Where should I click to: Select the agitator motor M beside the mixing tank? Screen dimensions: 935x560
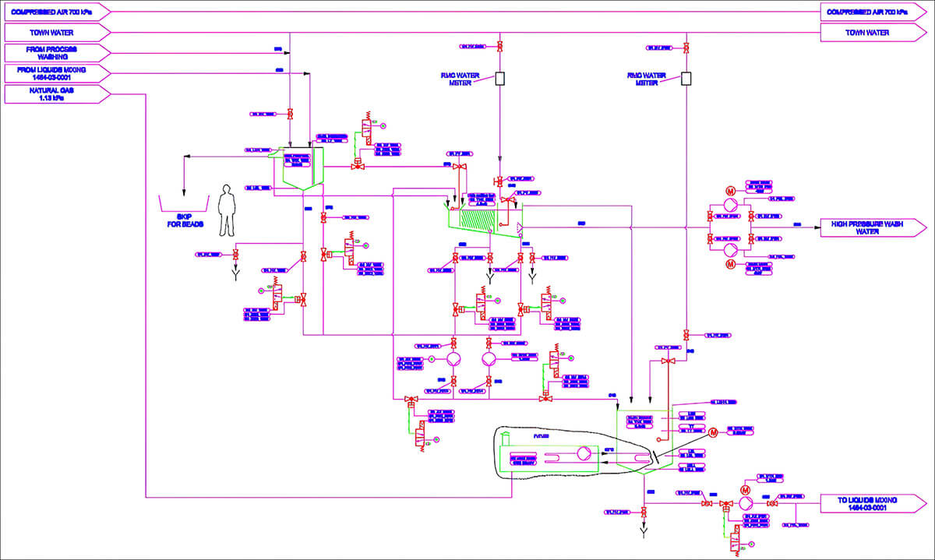pyautogui.click(x=712, y=432)
